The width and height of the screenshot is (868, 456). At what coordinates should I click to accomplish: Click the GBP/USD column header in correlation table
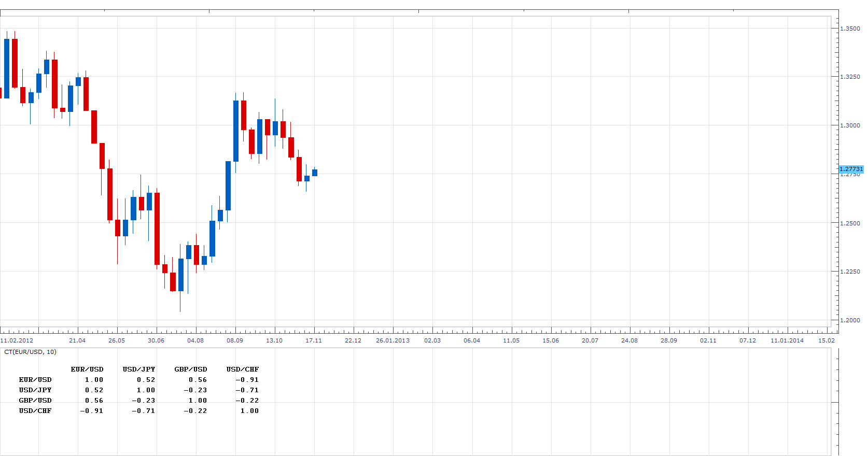coord(191,369)
